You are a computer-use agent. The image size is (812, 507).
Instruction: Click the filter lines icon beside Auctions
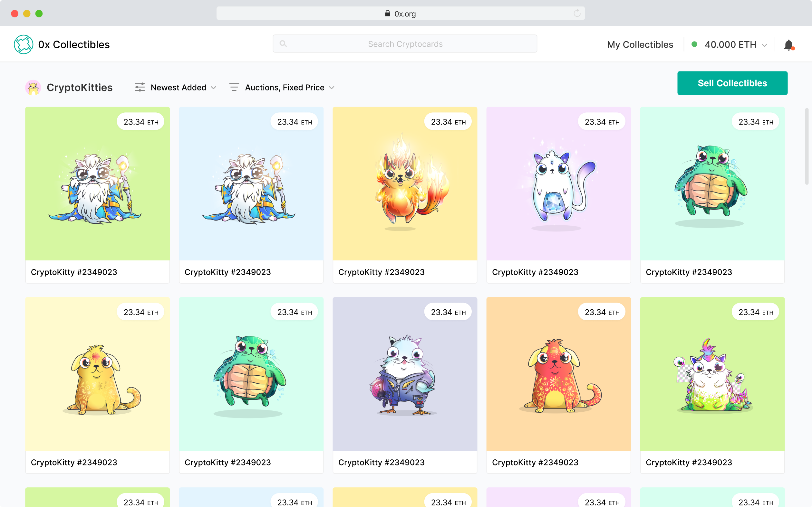pyautogui.click(x=234, y=88)
